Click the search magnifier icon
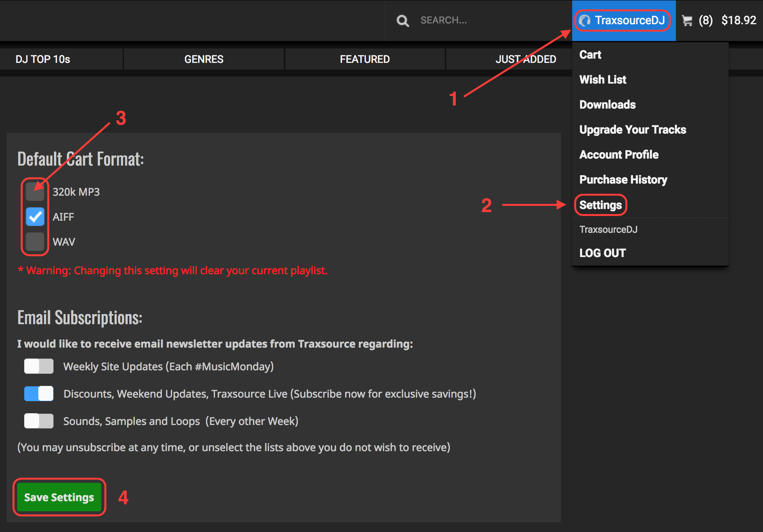 click(403, 20)
